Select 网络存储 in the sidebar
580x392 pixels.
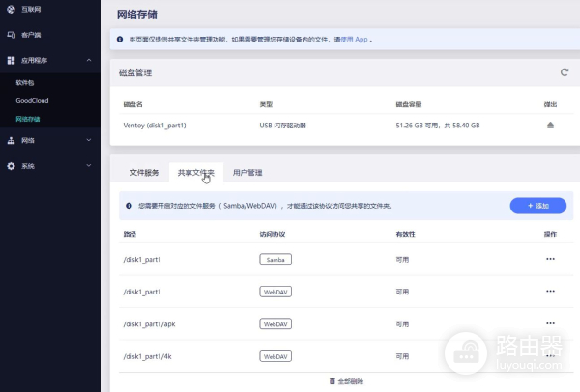click(x=28, y=119)
